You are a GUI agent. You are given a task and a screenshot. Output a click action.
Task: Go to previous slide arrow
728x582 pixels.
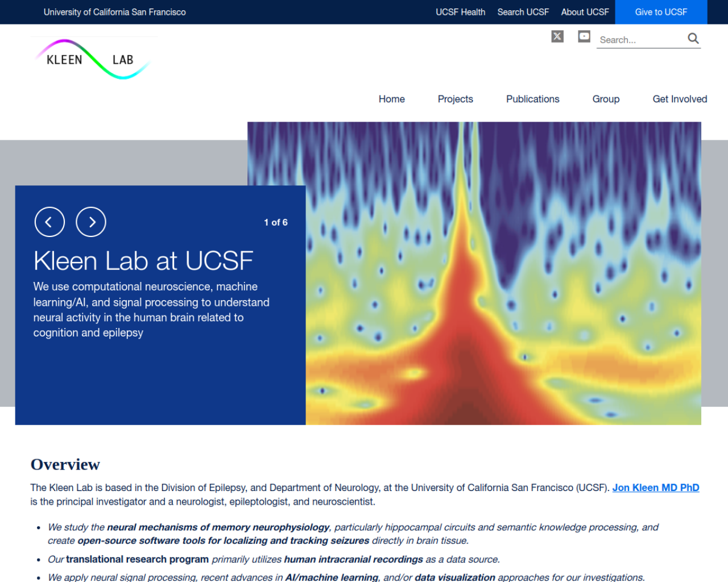(49, 222)
